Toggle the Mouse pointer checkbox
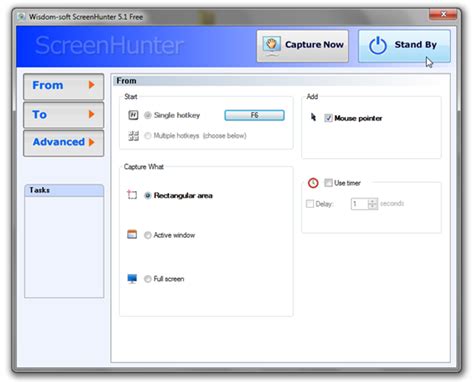474x382 pixels. click(x=328, y=118)
